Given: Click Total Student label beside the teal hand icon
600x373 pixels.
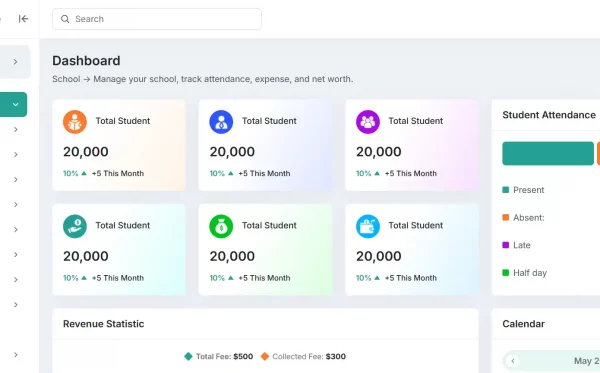Looking at the screenshot, I should click(122, 225).
